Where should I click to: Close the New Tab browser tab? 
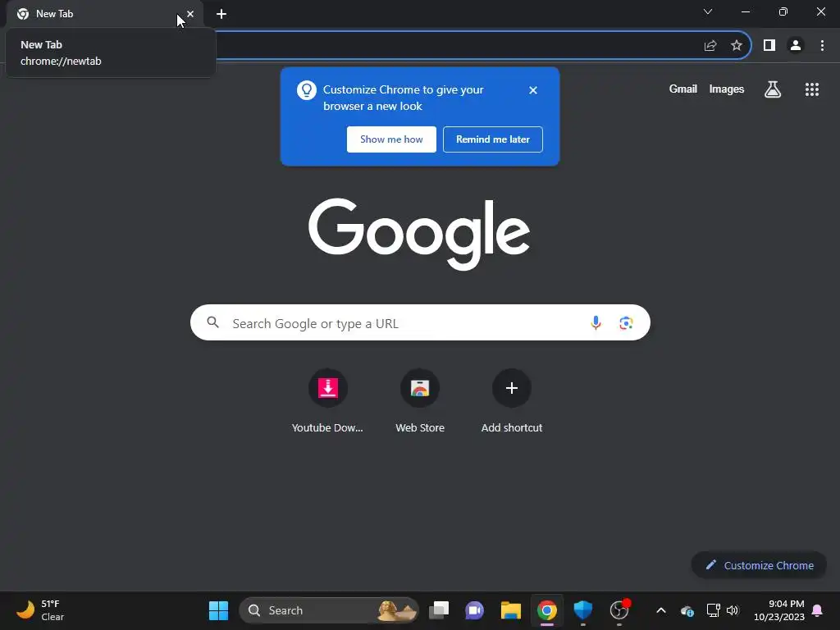tap(190, 14)
